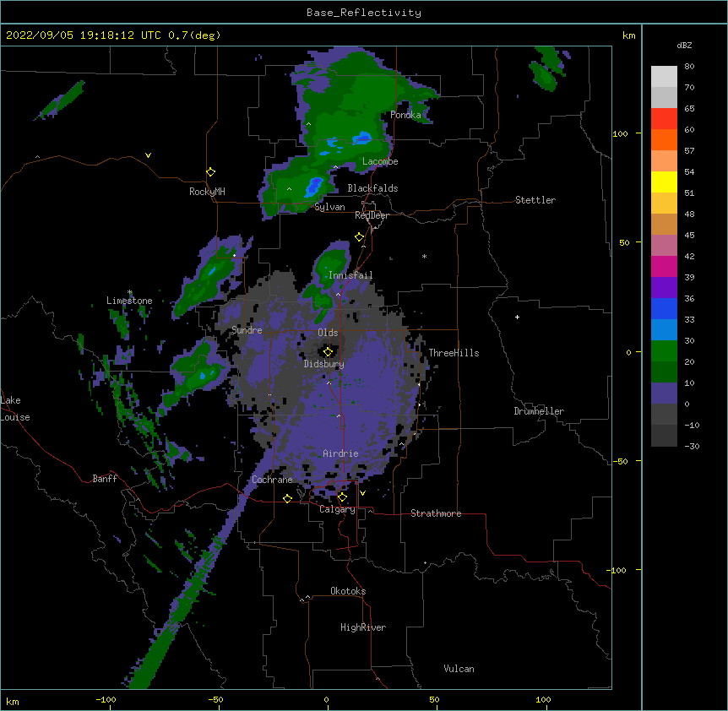Pick the slate purple 0-10 dBZ legend swatch

click(664, 393)
